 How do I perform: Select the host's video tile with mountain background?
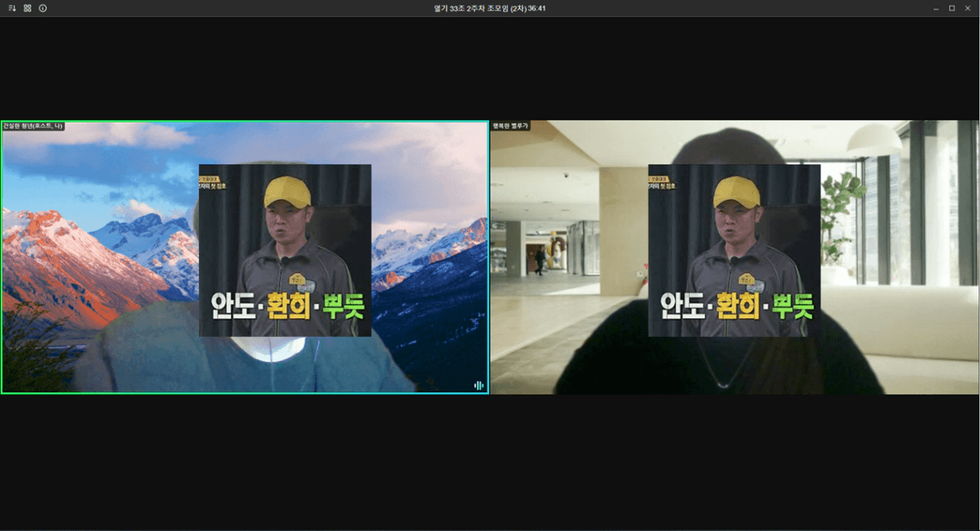[x=245, y=257]
